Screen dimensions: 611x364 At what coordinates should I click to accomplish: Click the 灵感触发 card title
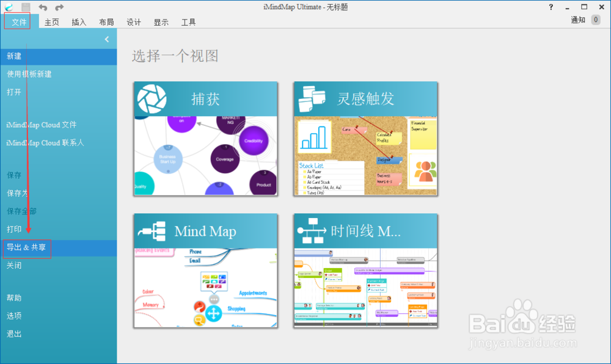[x=365, y=99]
